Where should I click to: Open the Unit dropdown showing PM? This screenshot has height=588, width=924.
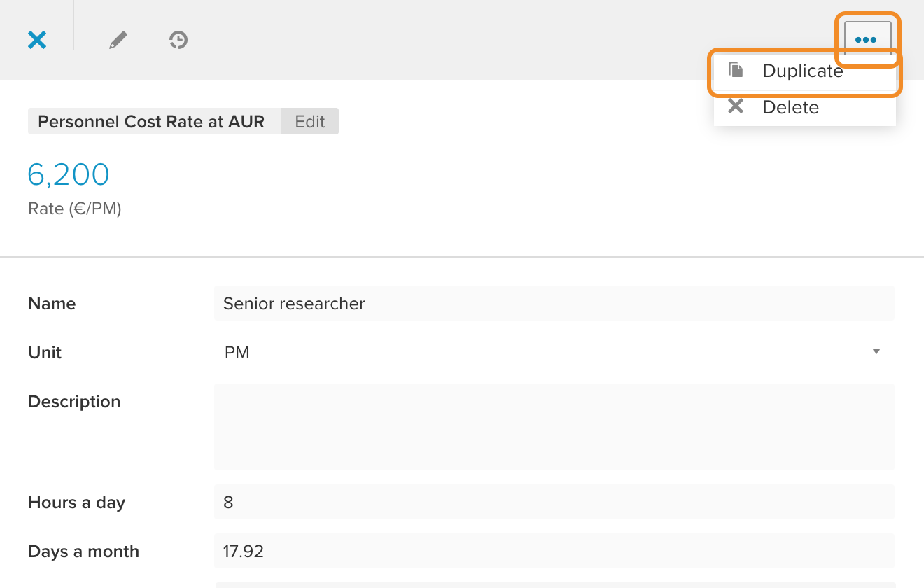554,352
